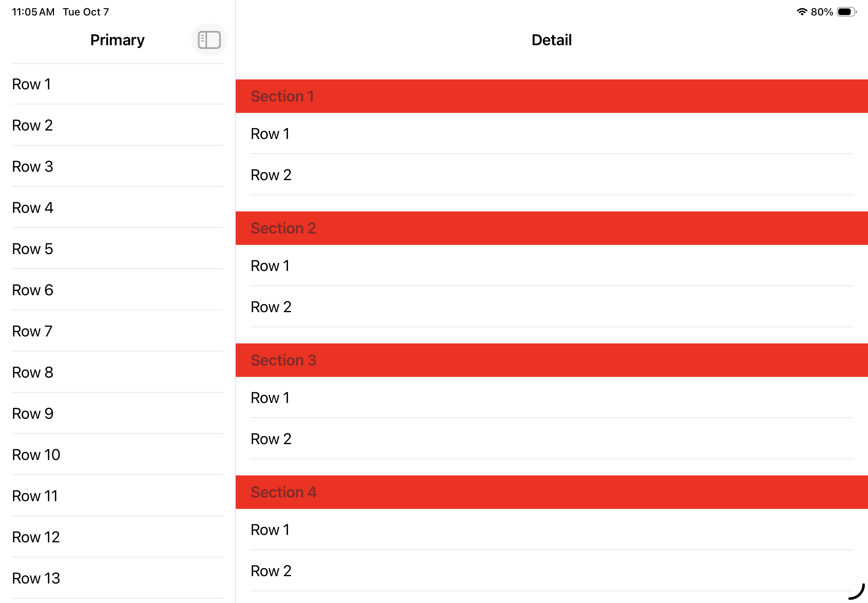Image resolution: width=868 pixels, height=603 pixels.
Task: Tap the Wi-Fi status icon
Action: [x=801, y=12]
